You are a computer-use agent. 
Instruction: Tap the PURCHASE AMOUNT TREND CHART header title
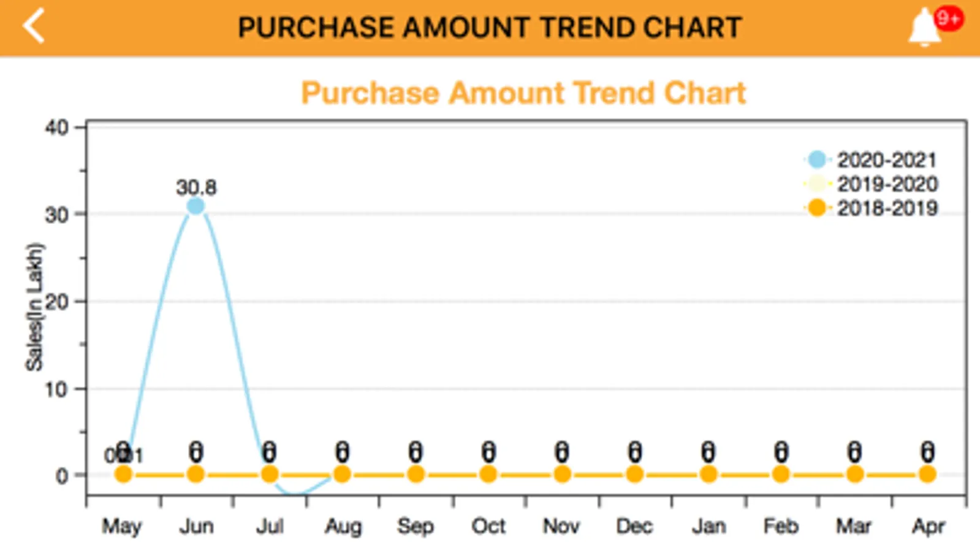point(490,28)
